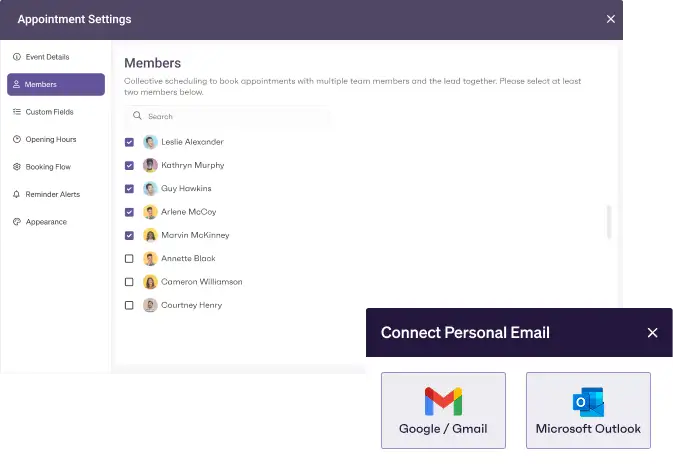Uncheck Kathryn Murphy
Image resolution: width=673 pixels, height=465 pixels.
pyautogui.click(x=129, y=165)
